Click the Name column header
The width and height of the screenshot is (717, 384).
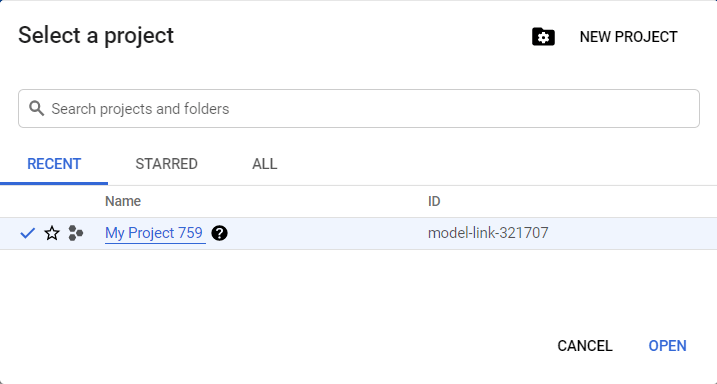pos(123,201)
